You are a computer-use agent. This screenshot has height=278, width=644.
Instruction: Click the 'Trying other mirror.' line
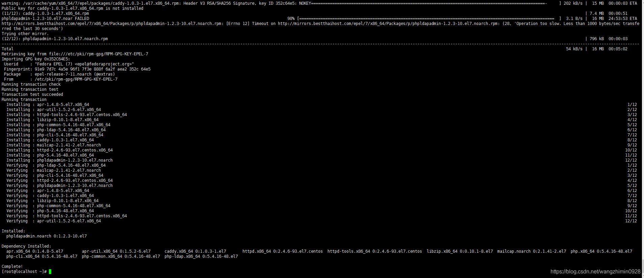[25, 34]
